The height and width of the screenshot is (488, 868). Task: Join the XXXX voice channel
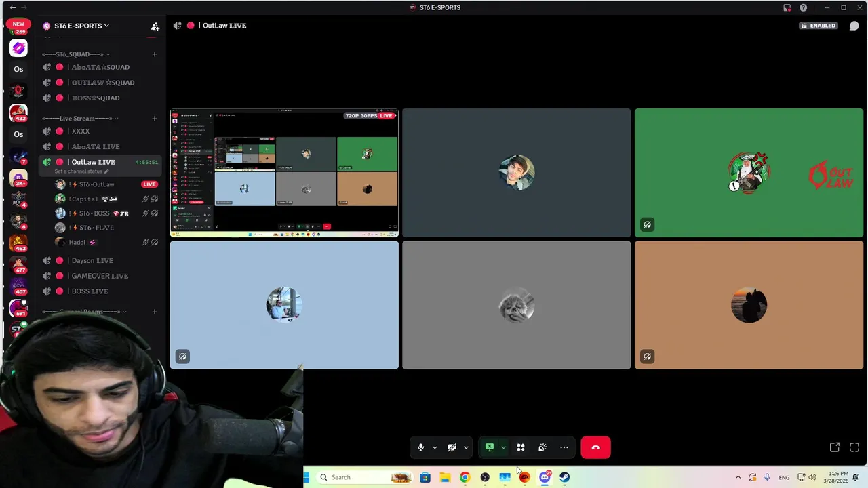(x=100, y=131)
